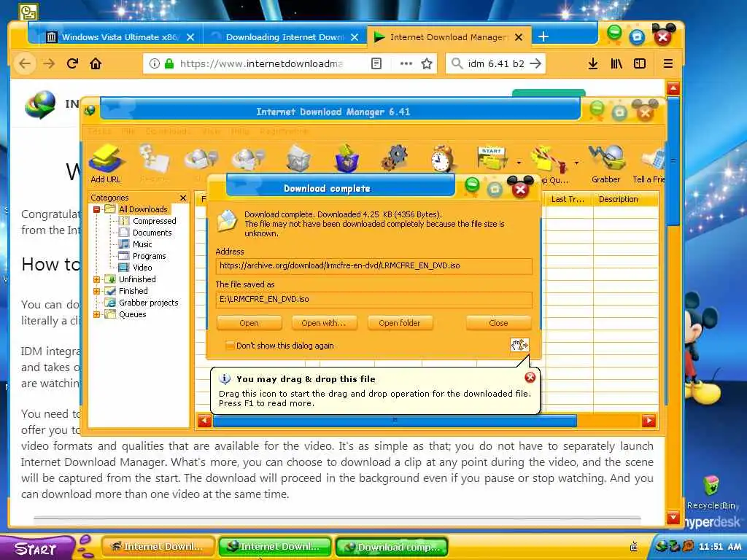Select Music category in tree
This screenshot has height=560, width=747.
(142, 244)
